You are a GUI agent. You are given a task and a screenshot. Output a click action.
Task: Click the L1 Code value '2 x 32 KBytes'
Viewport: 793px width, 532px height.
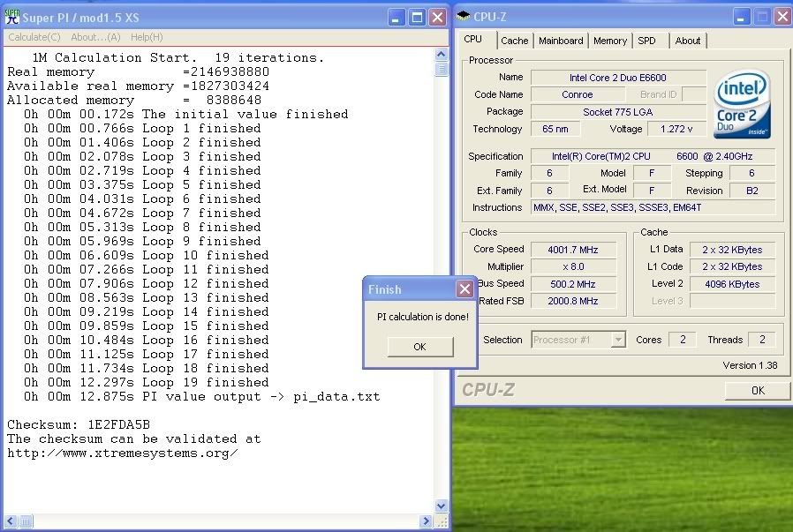point(732,266)
